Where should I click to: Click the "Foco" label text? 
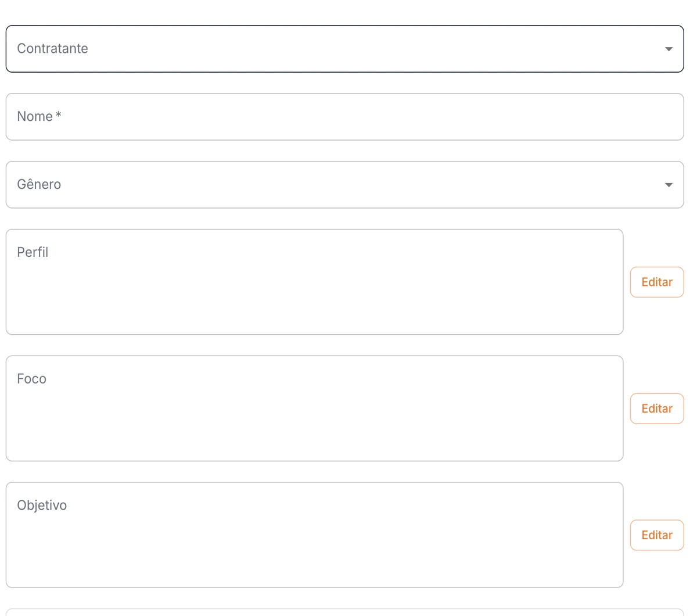(31, 379)
